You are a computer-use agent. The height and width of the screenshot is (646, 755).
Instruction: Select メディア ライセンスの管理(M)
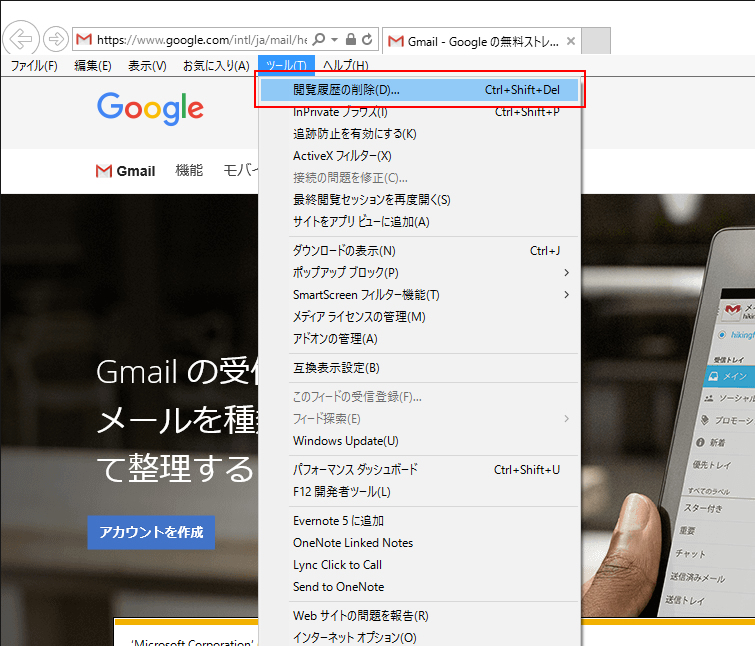(419, 317)
